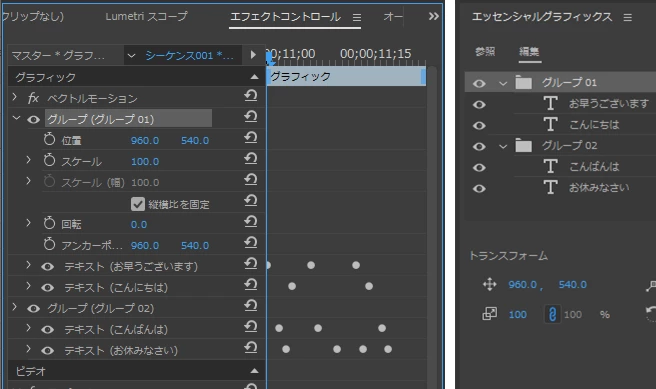656x389 pixels.
Task: Reset グループ (グループ 01) parameters
Action: tap(251, 117)
